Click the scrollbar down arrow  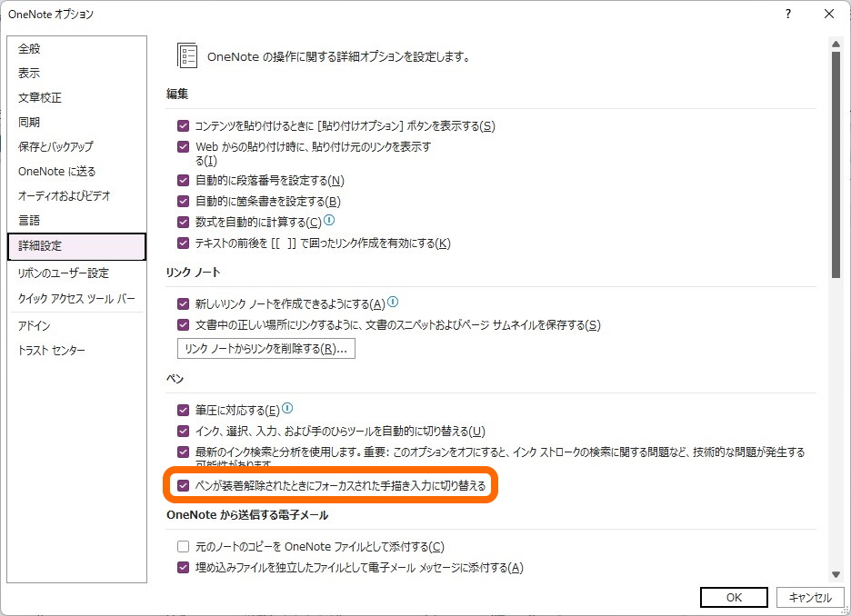(837, 574)
